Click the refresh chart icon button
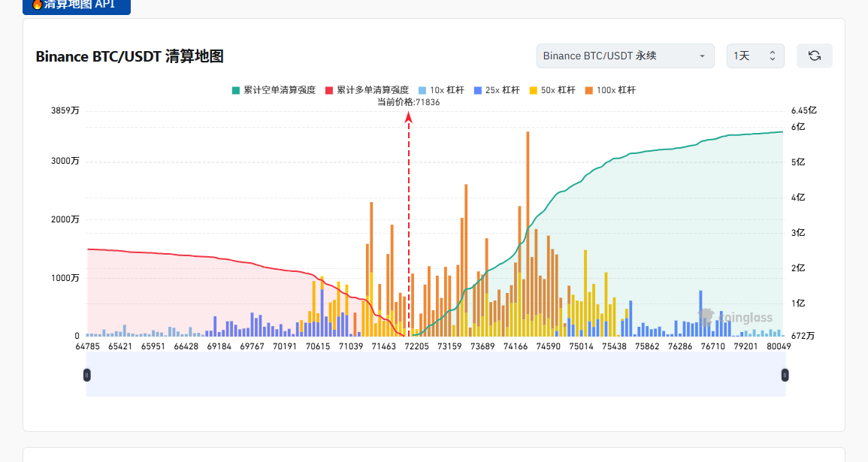This screenshot has height=462, width=868. tap(815, 56)
